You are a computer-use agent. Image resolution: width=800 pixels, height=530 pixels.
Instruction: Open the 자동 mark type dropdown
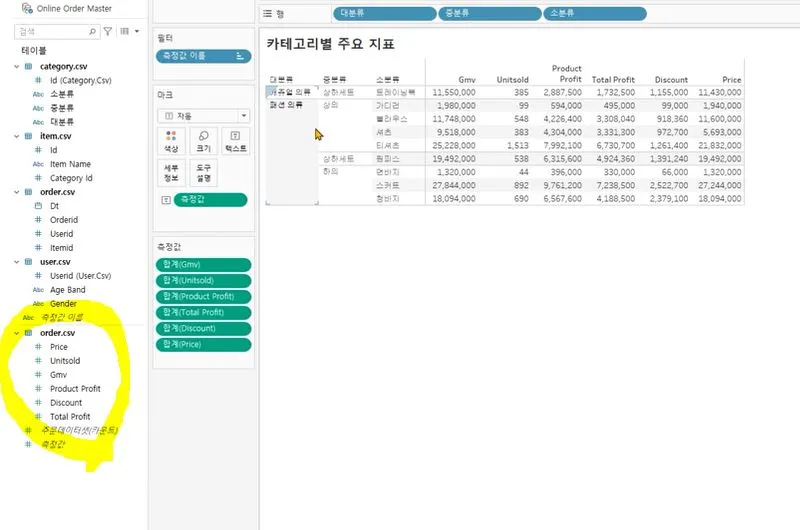click(x=203, y=116)
